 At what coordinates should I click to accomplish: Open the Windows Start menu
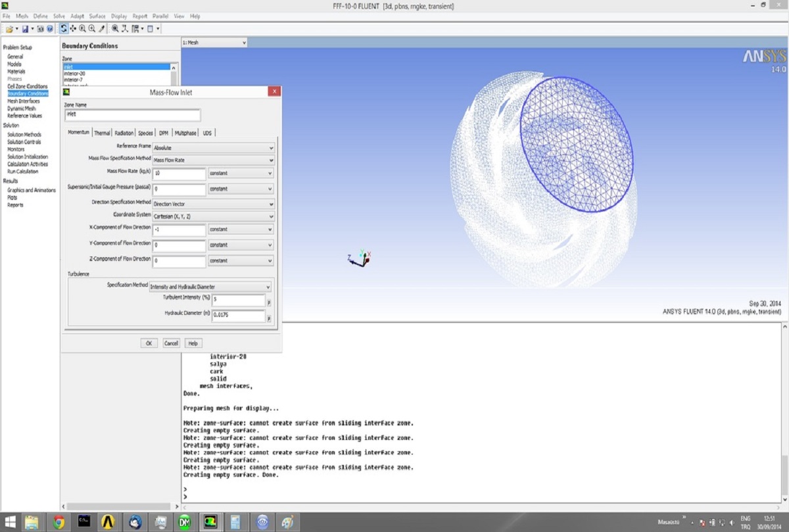(x=11, y=522)
